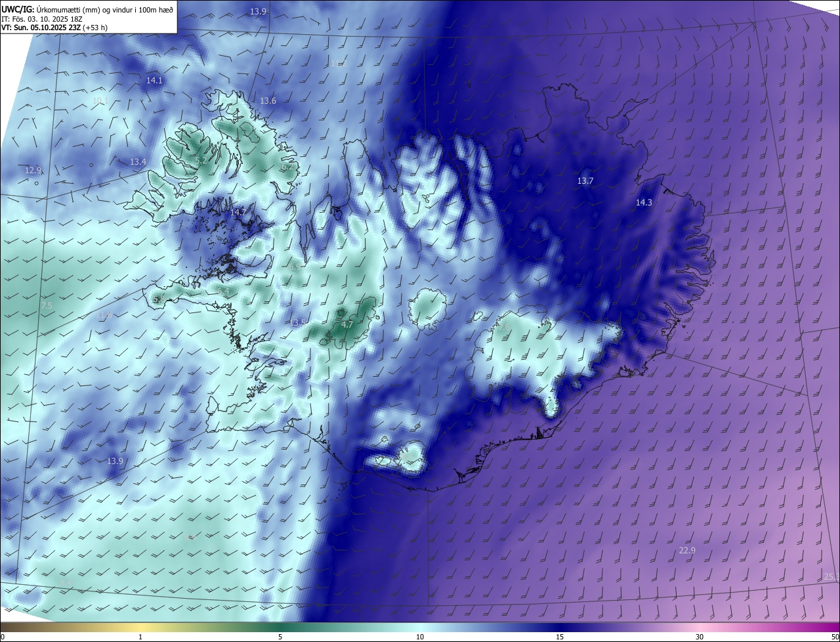Click the 14.1 value label on the map
Viewport: 840px width, 642px height.
154,80
